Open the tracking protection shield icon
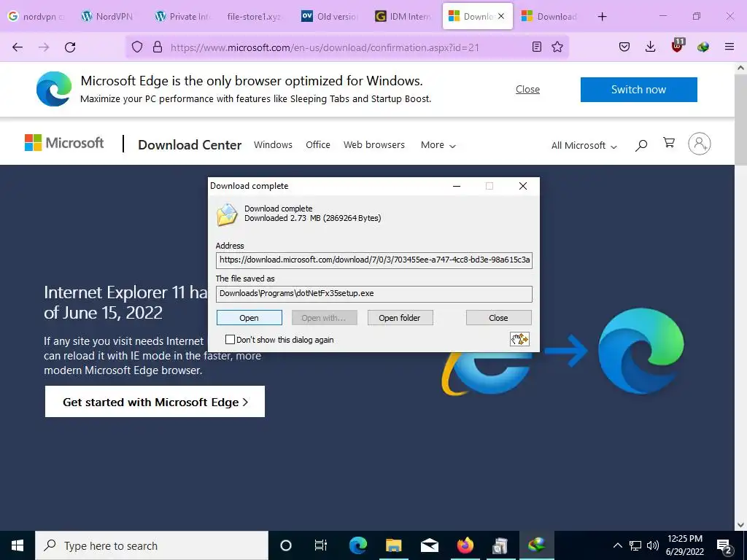This screenshot has width=747, height=560. point(137,47)
